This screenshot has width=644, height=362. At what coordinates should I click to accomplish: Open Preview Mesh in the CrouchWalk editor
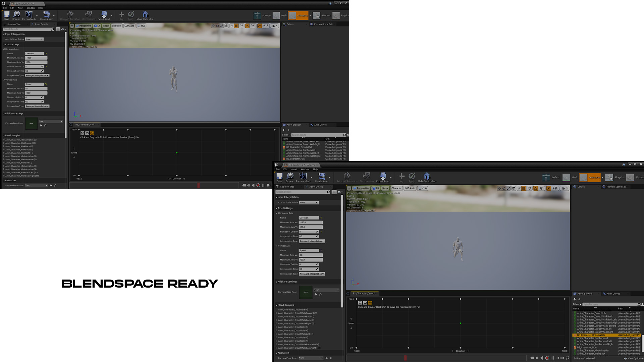[303, 178]
